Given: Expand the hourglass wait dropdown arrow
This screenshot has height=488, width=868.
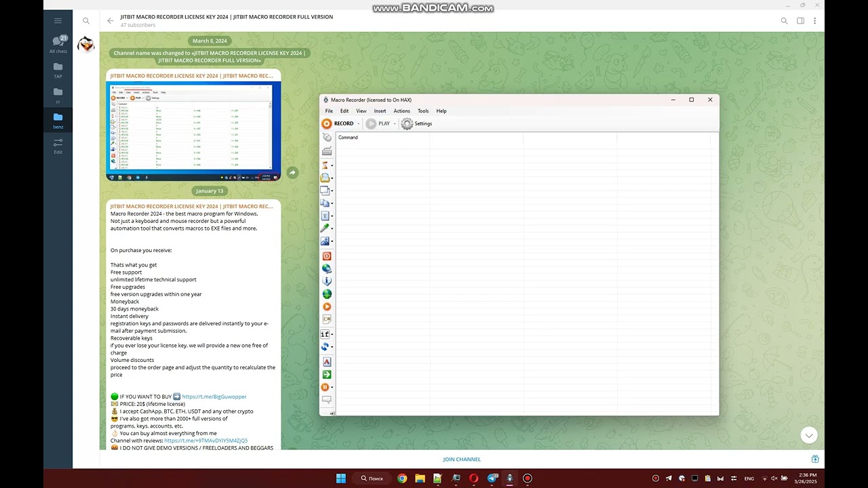Looking at the screenshot, I should click(332, 165).
